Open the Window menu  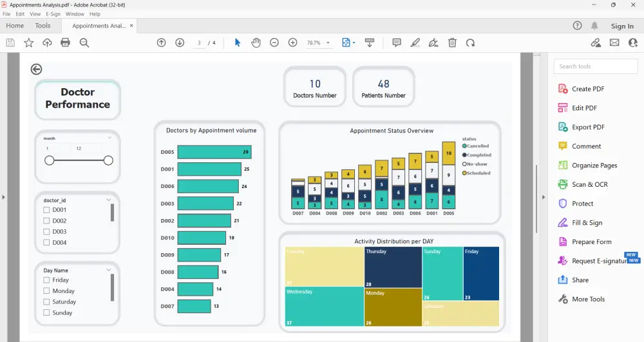[75, 14]
